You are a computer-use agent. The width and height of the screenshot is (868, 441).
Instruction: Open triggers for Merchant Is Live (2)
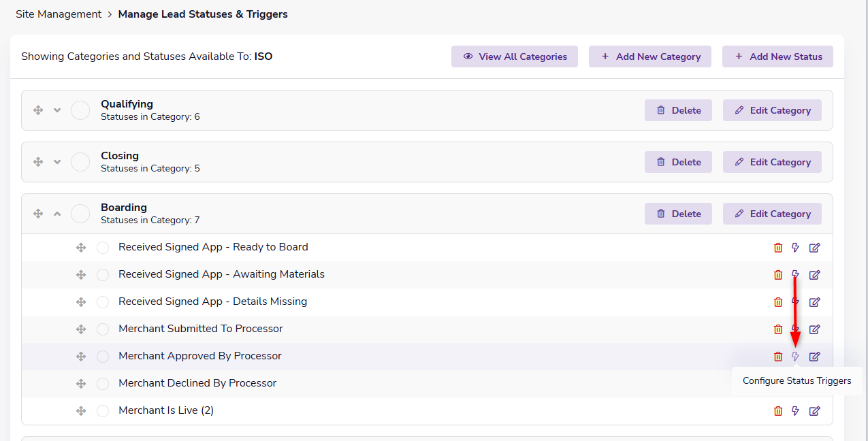coord(795,411)
